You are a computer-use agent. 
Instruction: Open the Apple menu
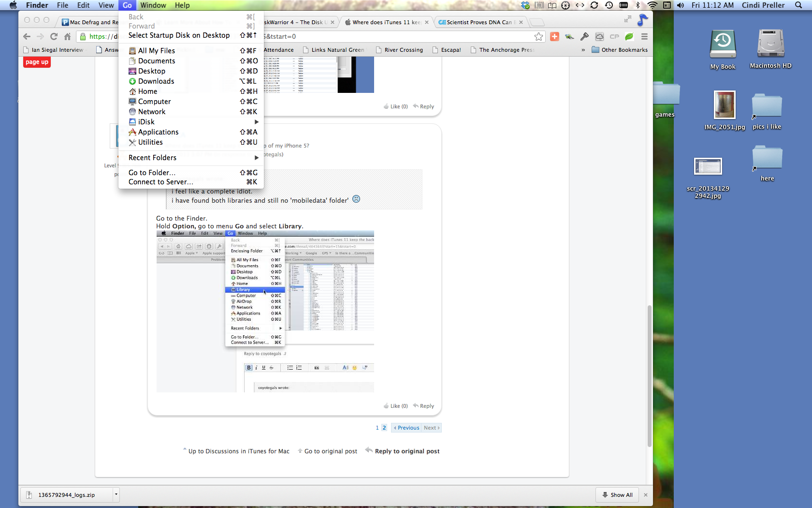13,5
